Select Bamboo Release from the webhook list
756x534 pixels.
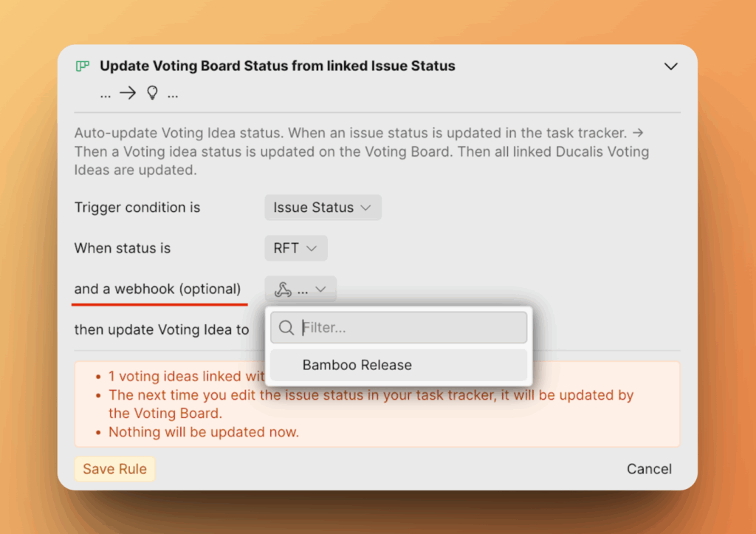tap(357, 366)
